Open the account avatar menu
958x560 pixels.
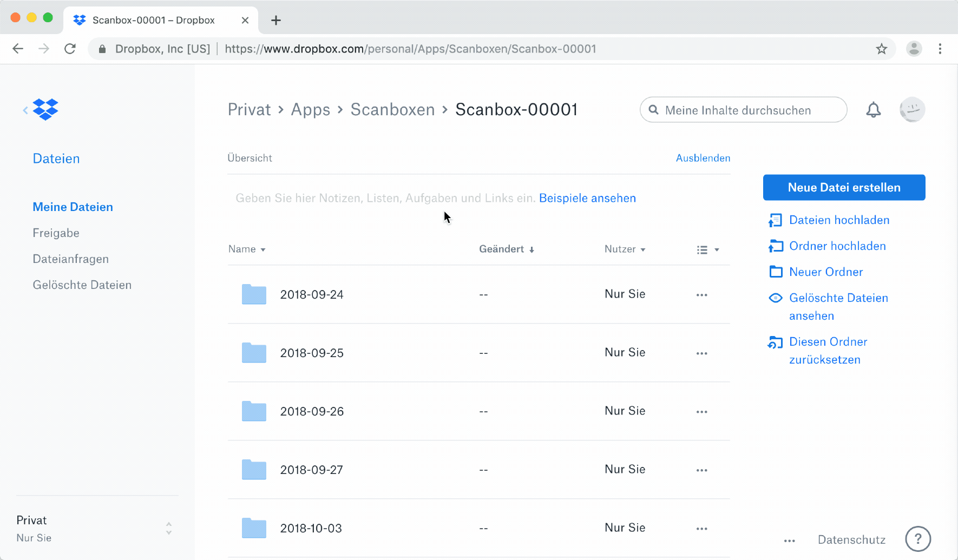[x=912, y=110]
